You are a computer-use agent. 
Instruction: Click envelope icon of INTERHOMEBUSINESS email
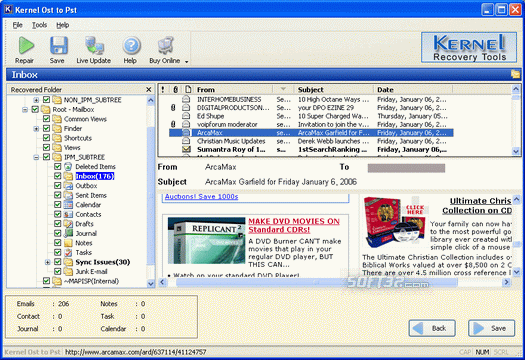(x=186, y=99)
